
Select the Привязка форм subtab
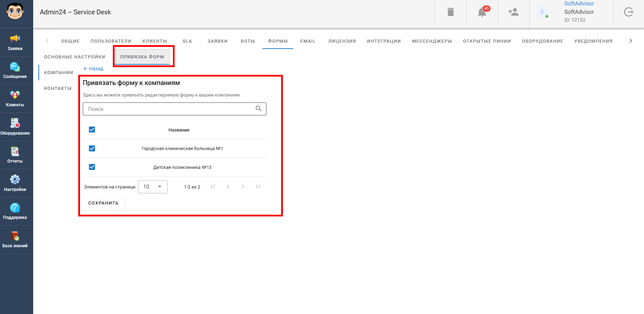(x=142, y=57)
